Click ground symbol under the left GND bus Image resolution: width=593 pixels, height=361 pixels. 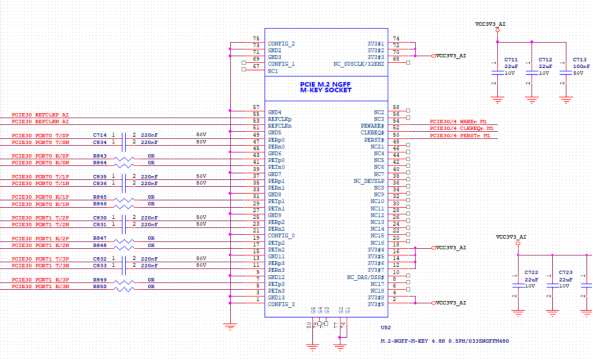[230, 326]
